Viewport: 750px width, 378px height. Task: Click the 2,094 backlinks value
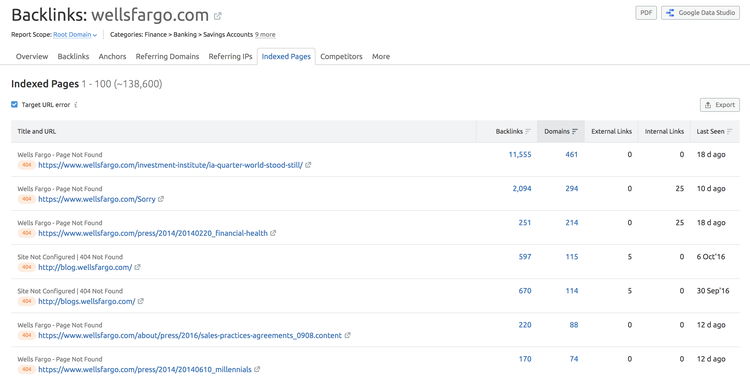coord(521,189)
